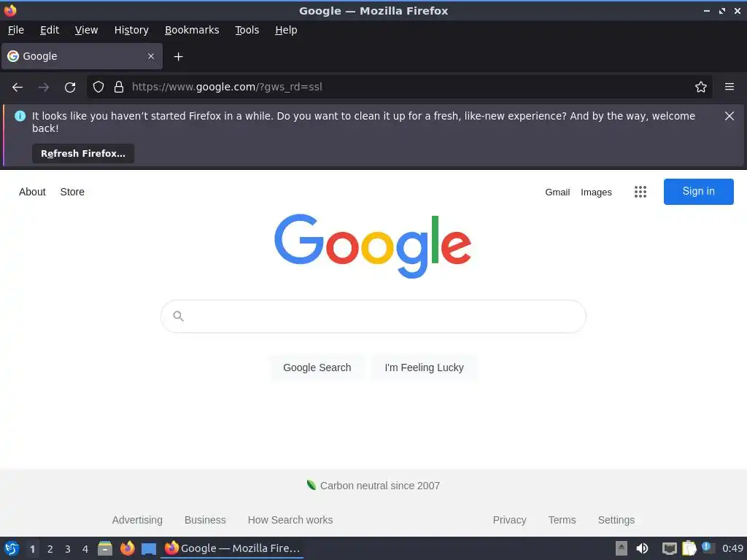Switch to workspace 4
This screenshot has width=747, height=560.
click(x=85, y=549)
